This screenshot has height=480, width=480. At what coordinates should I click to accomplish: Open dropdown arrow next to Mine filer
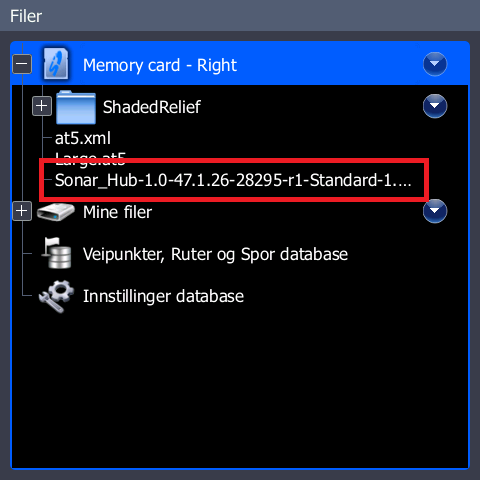(435, 211)
